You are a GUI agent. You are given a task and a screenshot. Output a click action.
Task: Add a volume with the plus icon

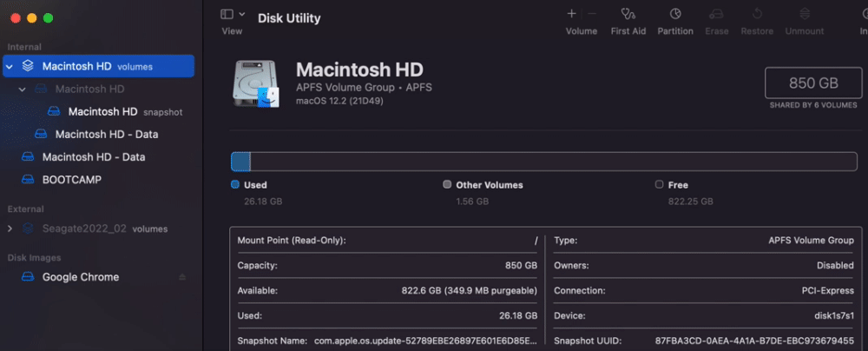pos(572,14)
